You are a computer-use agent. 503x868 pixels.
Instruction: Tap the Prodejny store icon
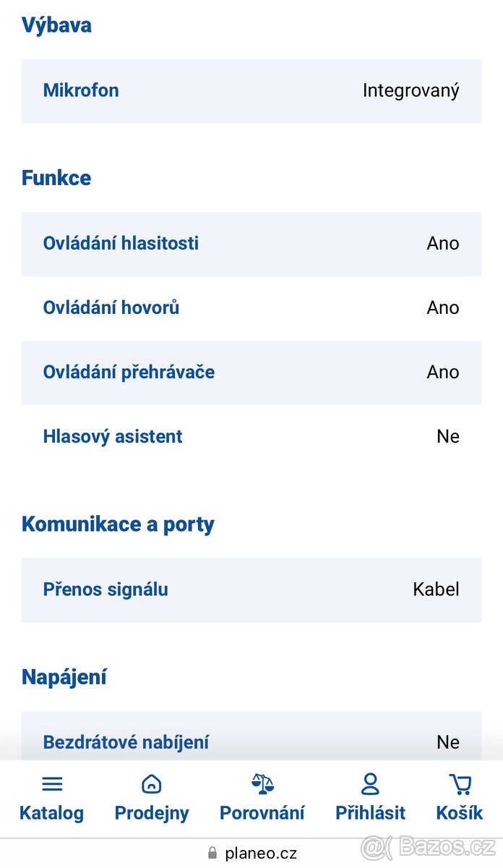pos(152,784)
